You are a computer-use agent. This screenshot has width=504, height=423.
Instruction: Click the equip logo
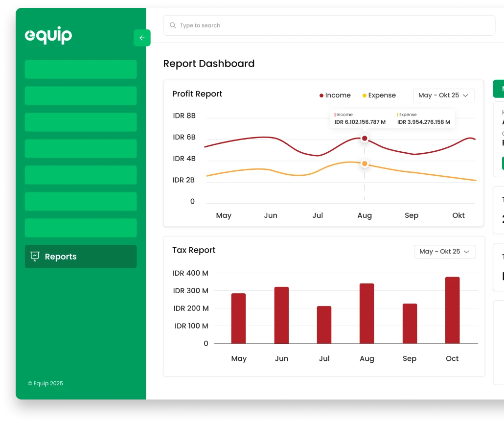tap(48, 35)
